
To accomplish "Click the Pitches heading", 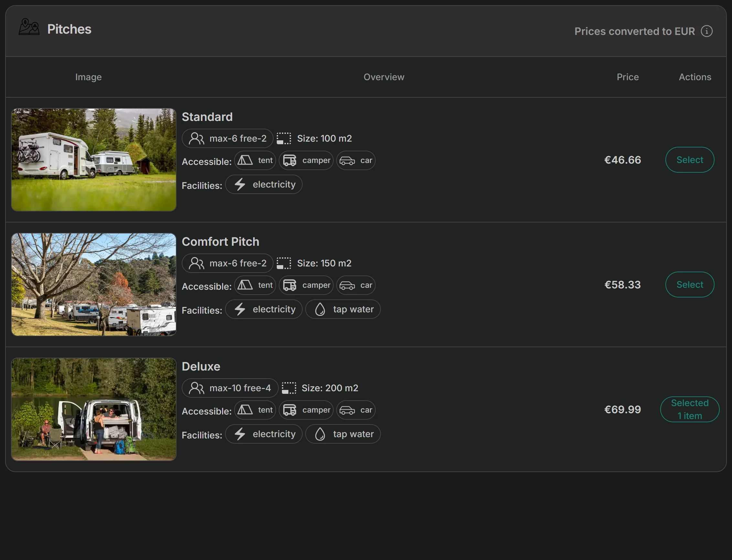I will tap(69, 29).
